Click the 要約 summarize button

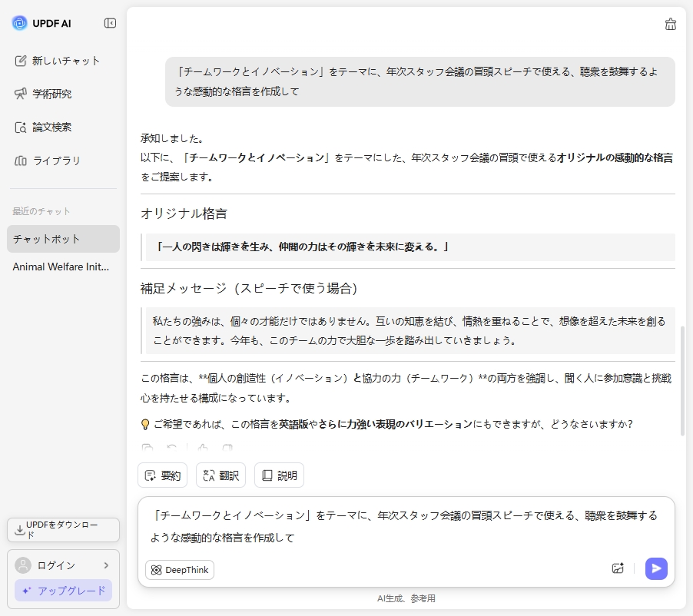[x=162, y=475]
